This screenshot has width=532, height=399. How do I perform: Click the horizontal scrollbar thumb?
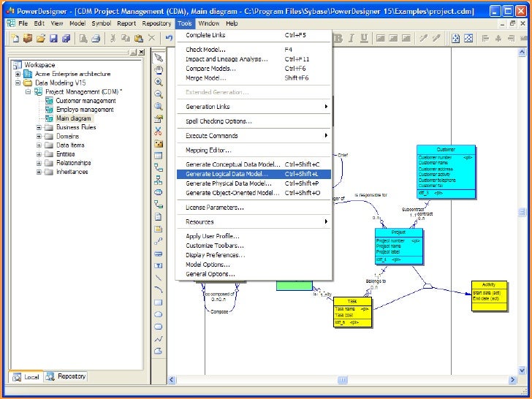(x=343, y=380)
